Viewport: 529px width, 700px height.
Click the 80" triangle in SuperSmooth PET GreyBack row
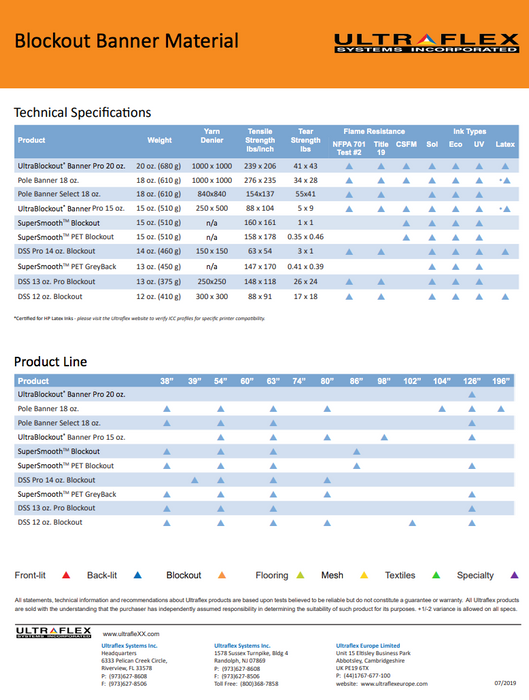pos(327,494)
